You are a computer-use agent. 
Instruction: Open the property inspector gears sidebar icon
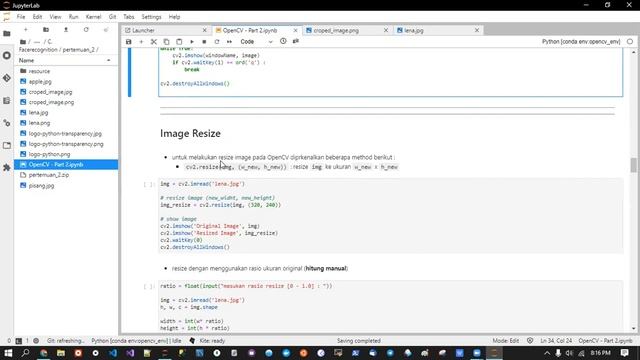(7, 123)
